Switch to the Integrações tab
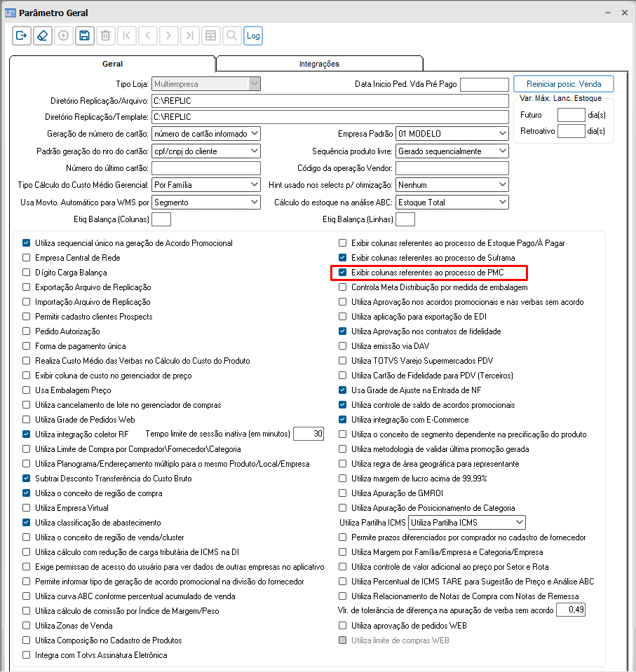Viewport: 636px width, 672px height. pyautogui.click(x=319, y=64)
